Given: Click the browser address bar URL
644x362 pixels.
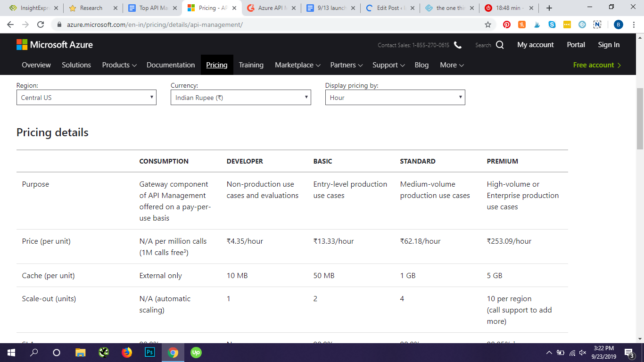Looking at the screenshot, I should click(155, 25).
